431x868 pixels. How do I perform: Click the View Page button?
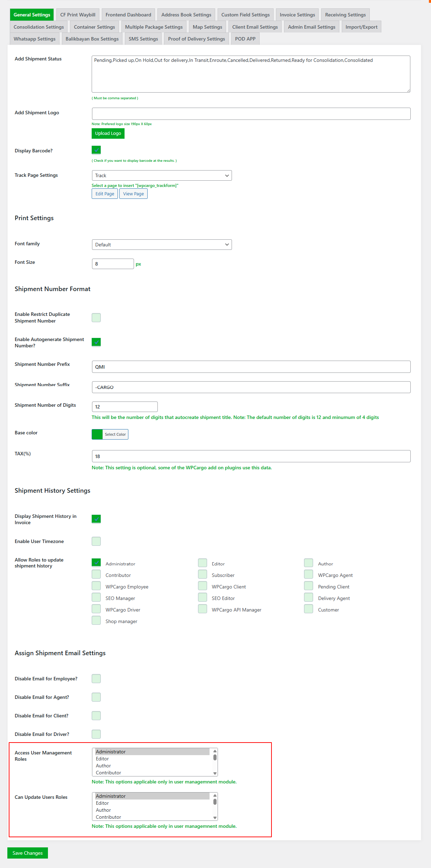coord(133,194)
